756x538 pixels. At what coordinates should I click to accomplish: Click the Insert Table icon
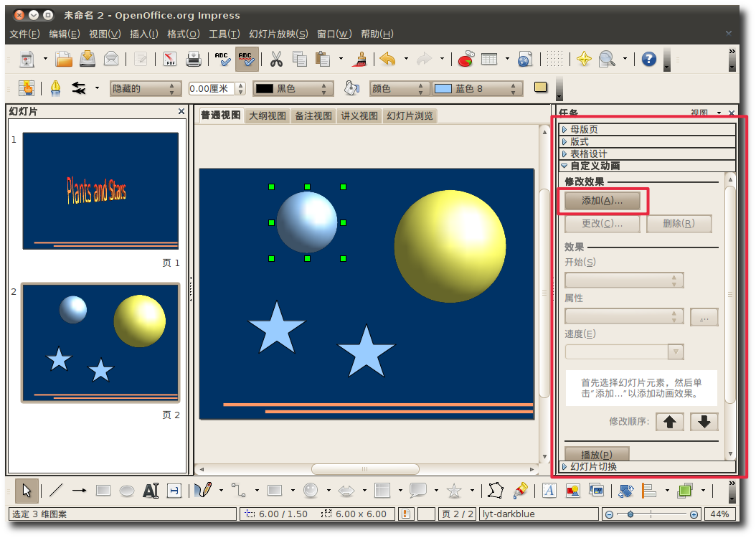(489, 60)
